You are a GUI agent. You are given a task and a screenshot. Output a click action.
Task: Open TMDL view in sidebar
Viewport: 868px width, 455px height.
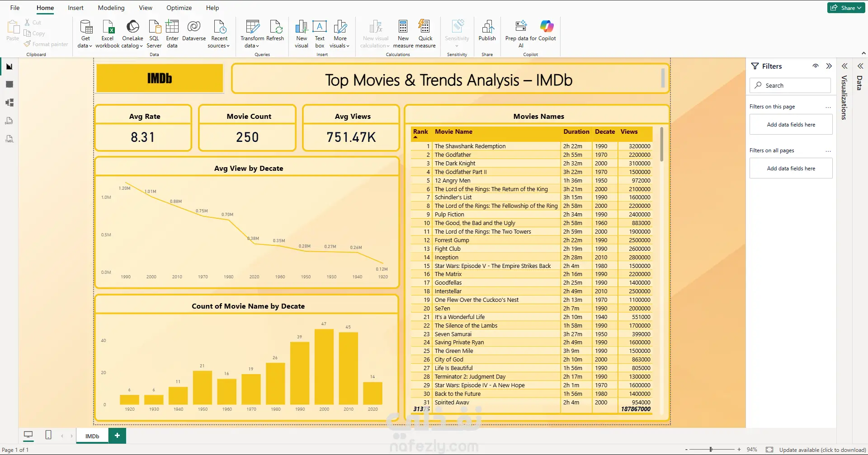tap(9, 139)
